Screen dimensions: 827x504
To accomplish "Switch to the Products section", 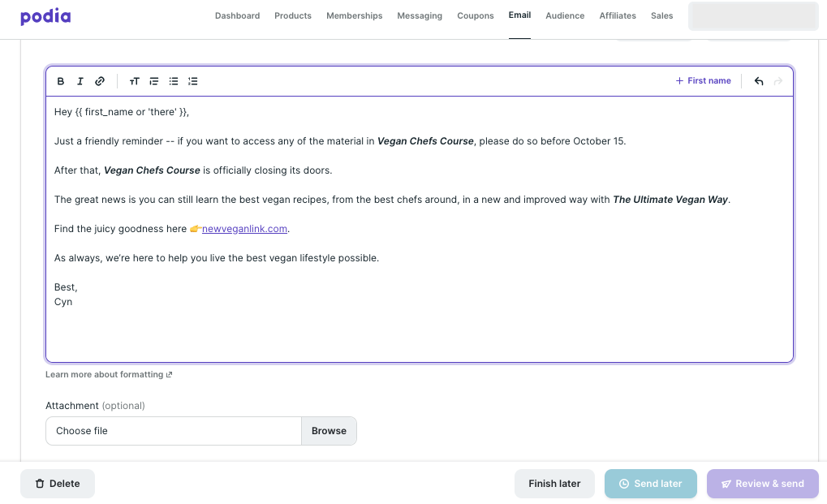I will (292, 15).
